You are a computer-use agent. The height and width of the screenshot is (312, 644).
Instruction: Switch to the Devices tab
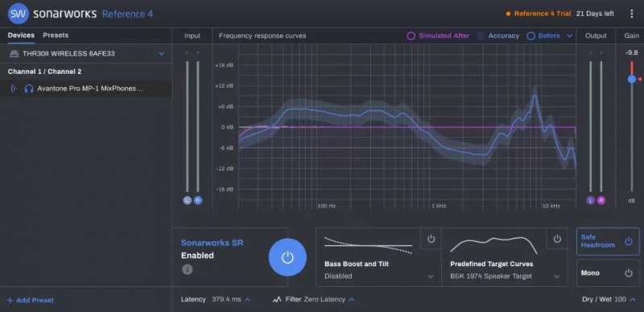coord(21,35)
